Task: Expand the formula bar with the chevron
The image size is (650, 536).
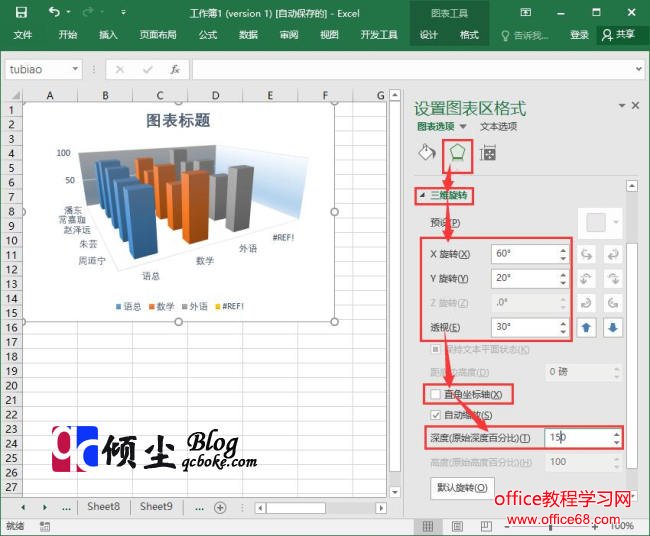Action: [x=638, y=69]
